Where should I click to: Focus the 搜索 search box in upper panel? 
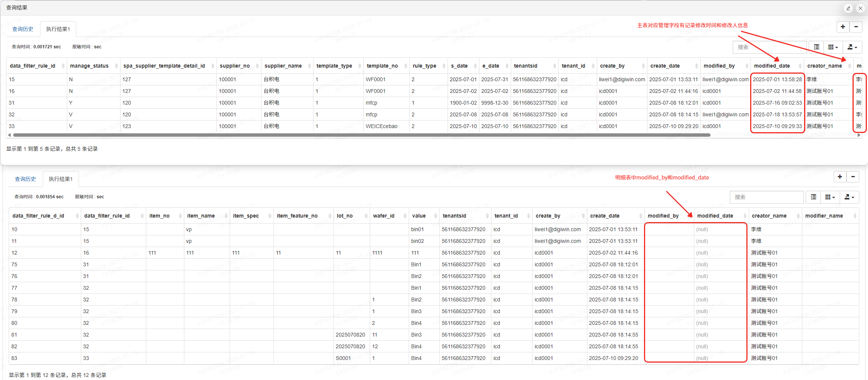click(x=770, y=47)
